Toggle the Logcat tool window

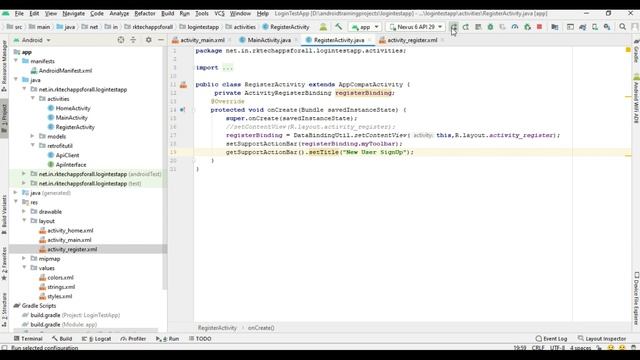pyautogui.click(x=96, y=339)
